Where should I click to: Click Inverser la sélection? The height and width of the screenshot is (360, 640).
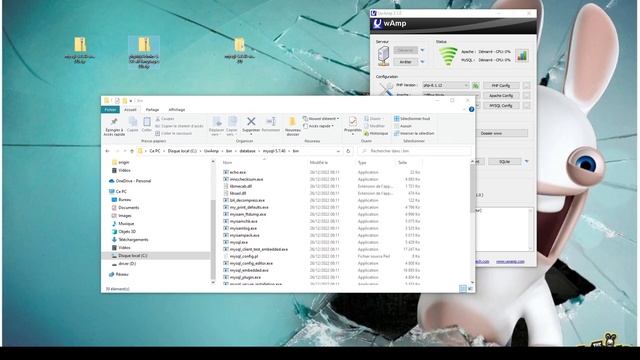414,133
